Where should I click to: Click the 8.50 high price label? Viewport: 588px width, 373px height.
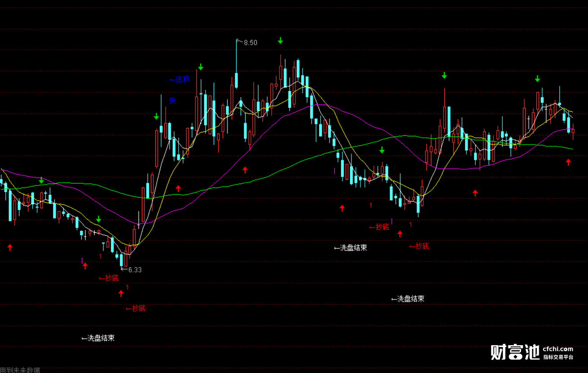tap(250, 43)
